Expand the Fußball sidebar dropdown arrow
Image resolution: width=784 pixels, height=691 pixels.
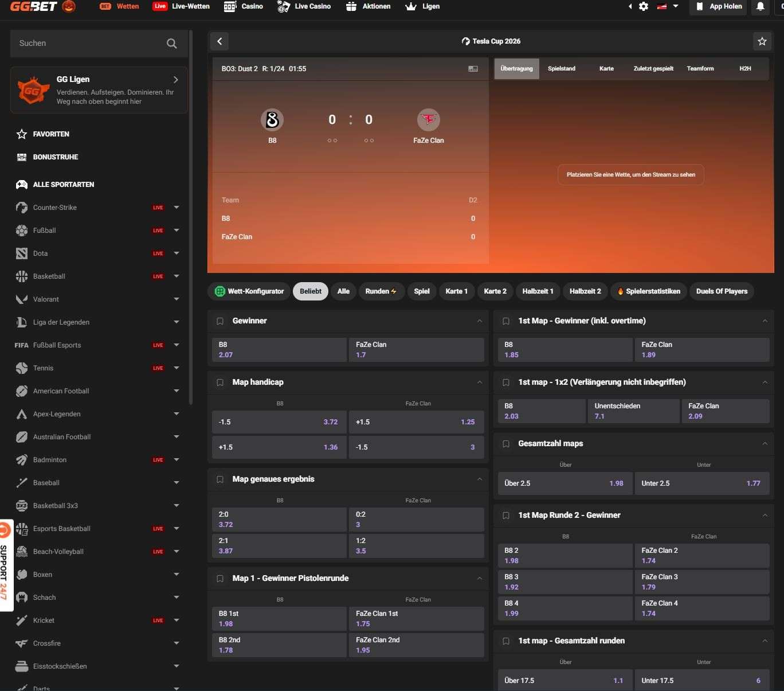coord(177,231)
